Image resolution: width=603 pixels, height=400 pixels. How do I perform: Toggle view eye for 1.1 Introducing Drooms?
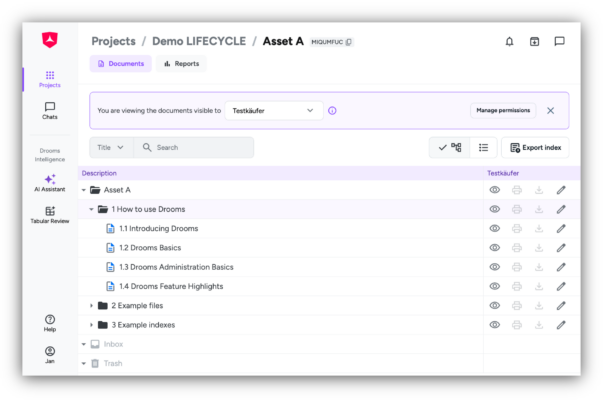[495, 228]
